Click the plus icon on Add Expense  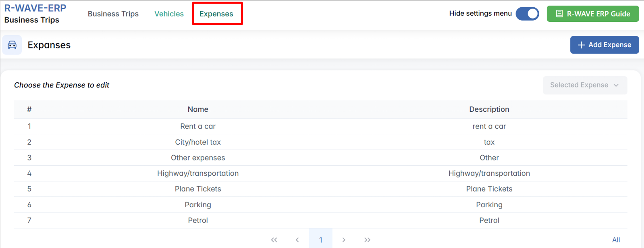(x=581, y=45)
